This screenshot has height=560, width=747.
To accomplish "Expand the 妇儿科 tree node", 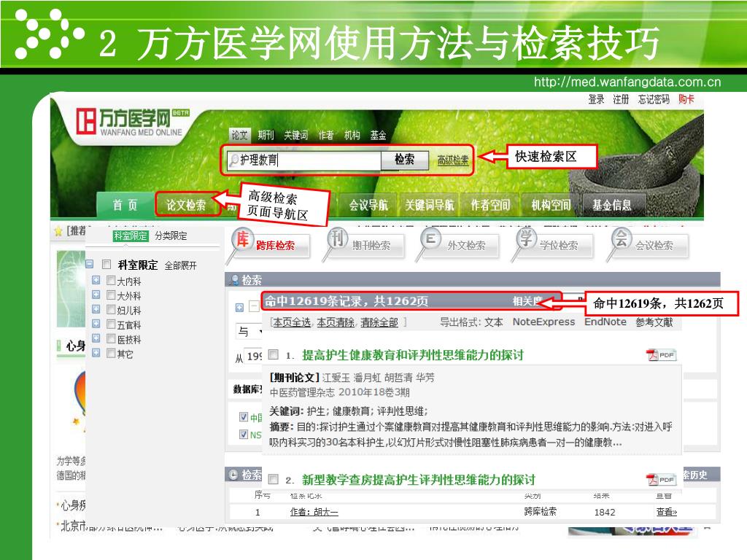I will (96, 309).
